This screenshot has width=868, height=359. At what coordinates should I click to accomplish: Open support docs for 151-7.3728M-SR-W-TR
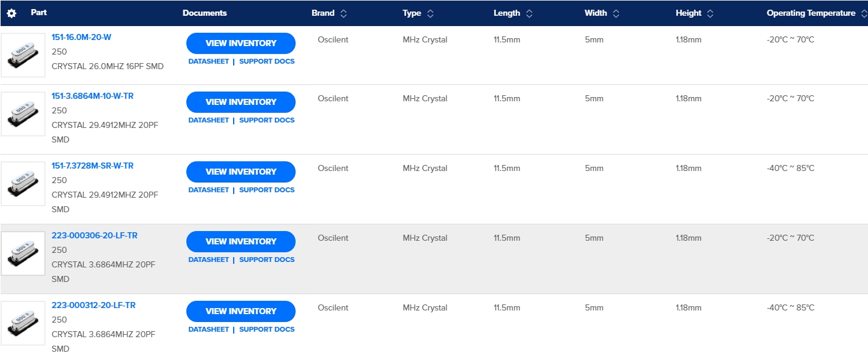pos(266,190)
